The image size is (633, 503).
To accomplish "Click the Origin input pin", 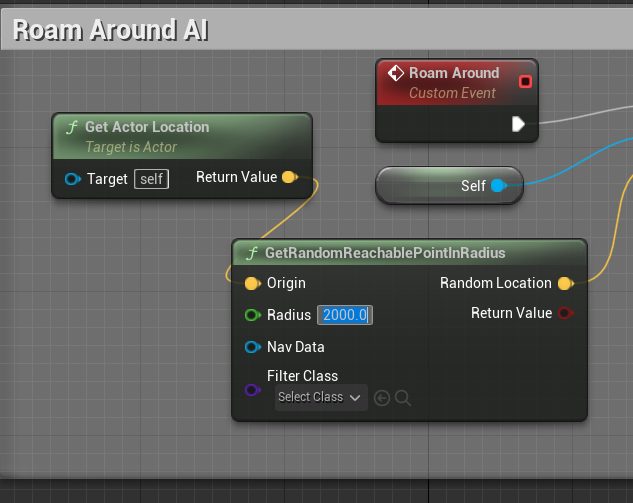I will [252, 283].
